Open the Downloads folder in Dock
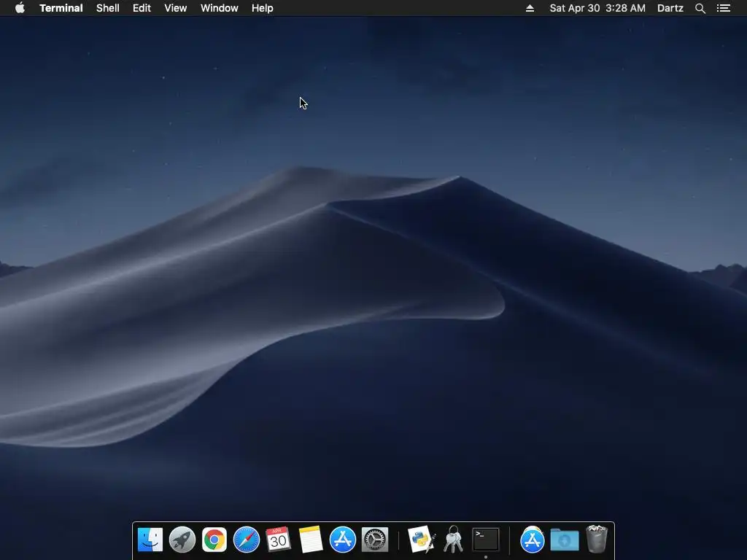Screen dimensions: 747x560 click(565, 540)
